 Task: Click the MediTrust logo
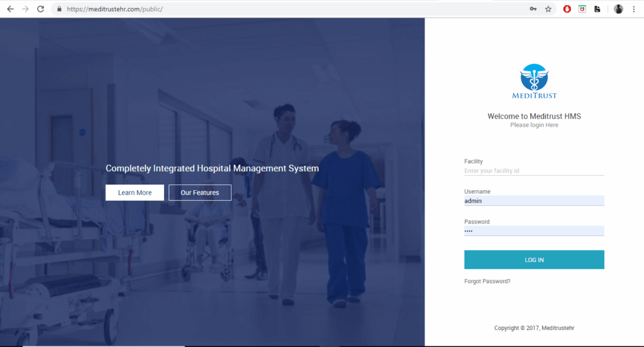tap(534, 82)
